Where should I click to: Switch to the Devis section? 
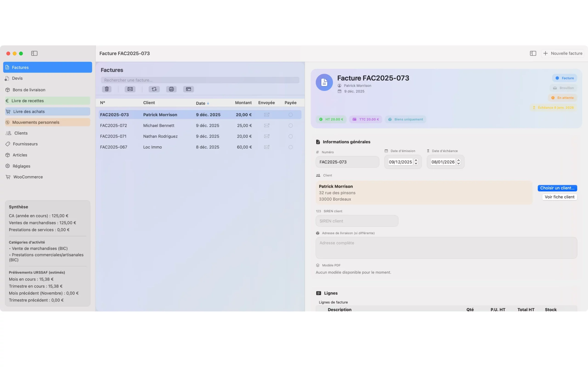(x=18, y=78)
